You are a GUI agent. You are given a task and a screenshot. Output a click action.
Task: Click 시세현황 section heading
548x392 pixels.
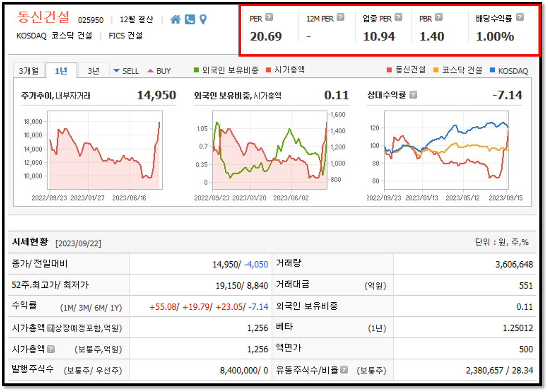click(x=31, y=242)
